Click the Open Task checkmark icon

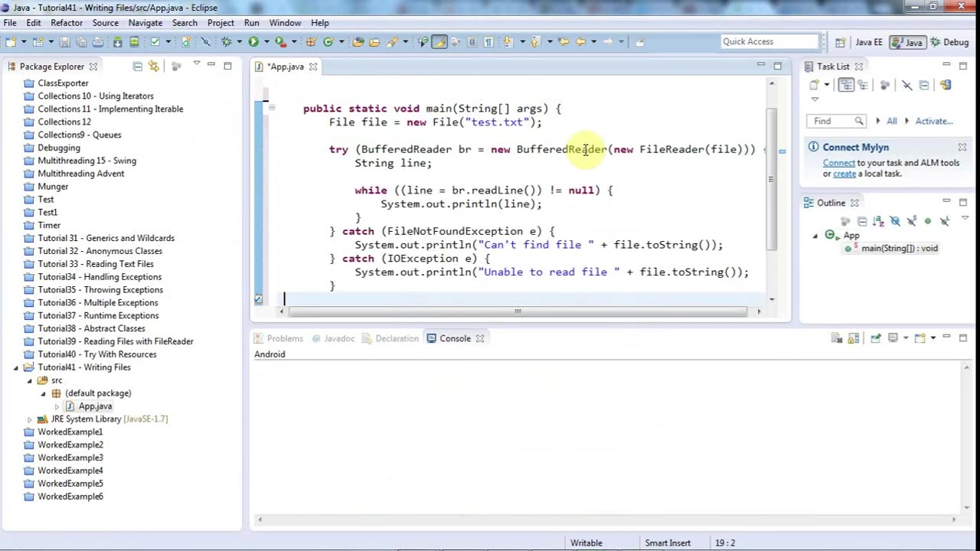coord(155,42)
